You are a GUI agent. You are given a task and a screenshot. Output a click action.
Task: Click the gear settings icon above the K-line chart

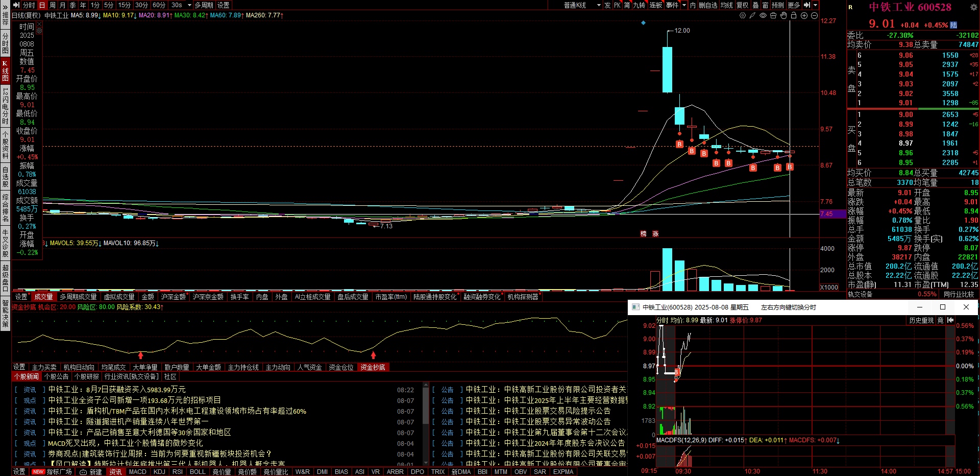pyautogui.click(x=742, y=16)
